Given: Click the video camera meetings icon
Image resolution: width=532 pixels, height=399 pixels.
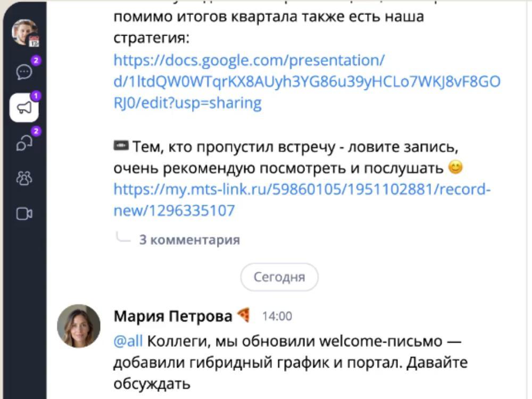Looking at the screenshot, I should tap(24, 214).
